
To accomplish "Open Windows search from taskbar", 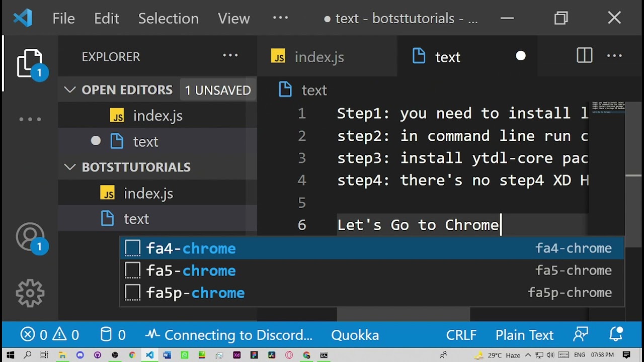I will tap(28, 355).
